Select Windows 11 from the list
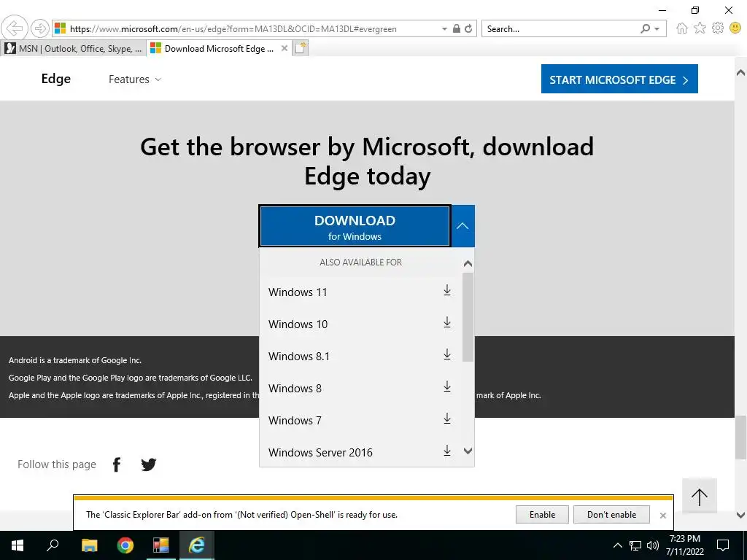 (298, 292)
